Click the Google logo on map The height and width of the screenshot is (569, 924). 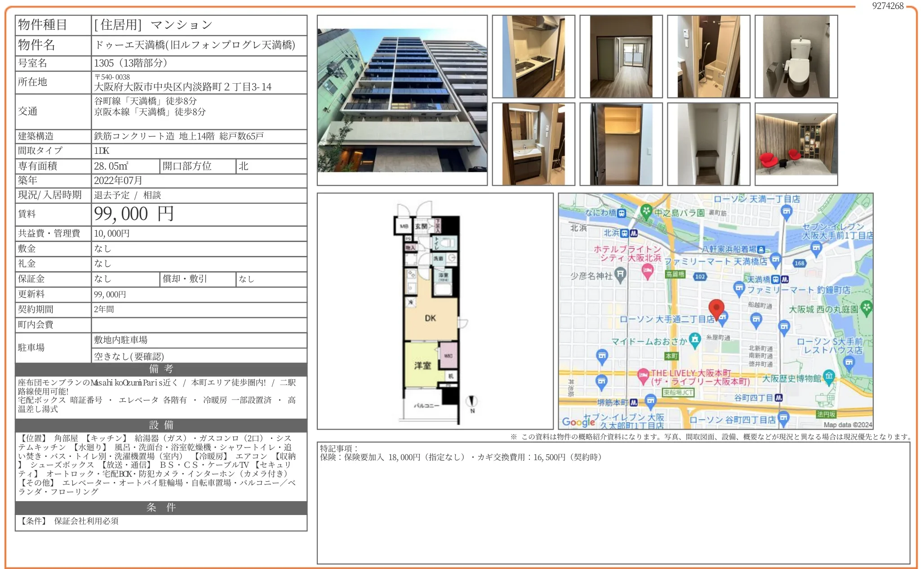pos(578,422)
